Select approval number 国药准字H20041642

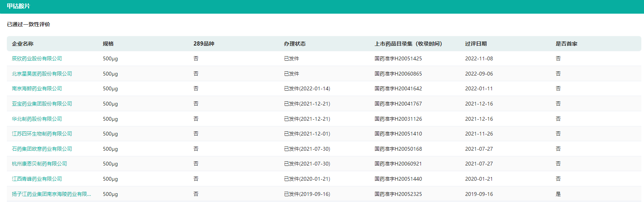click(x=398, y=88)
